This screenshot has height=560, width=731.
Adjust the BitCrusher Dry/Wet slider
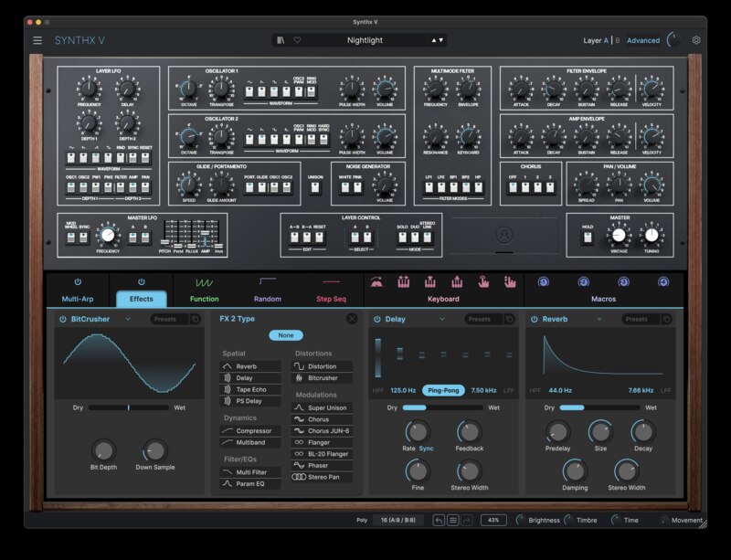click(x=128, y=407)
